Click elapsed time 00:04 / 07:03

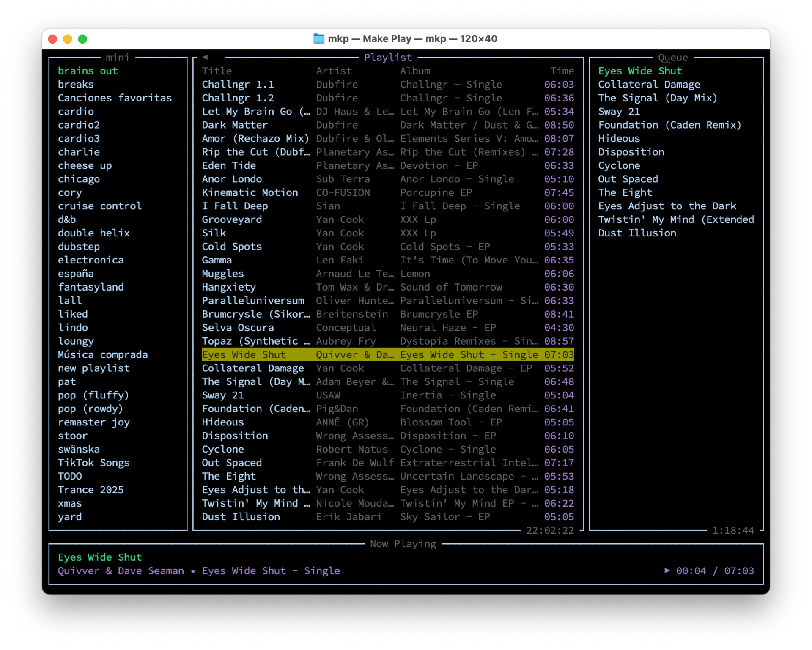[715, 570]
